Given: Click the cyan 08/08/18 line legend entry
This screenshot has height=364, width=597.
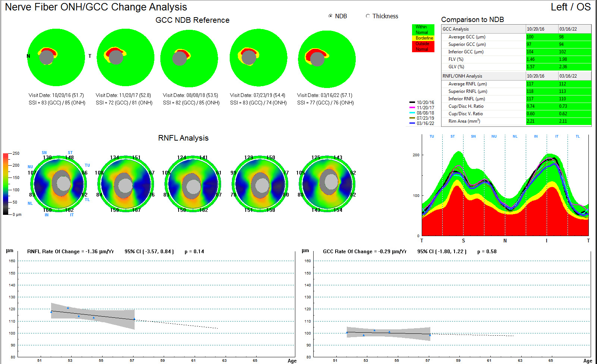Looking at the screenshot, I should [x=422, y=113].
